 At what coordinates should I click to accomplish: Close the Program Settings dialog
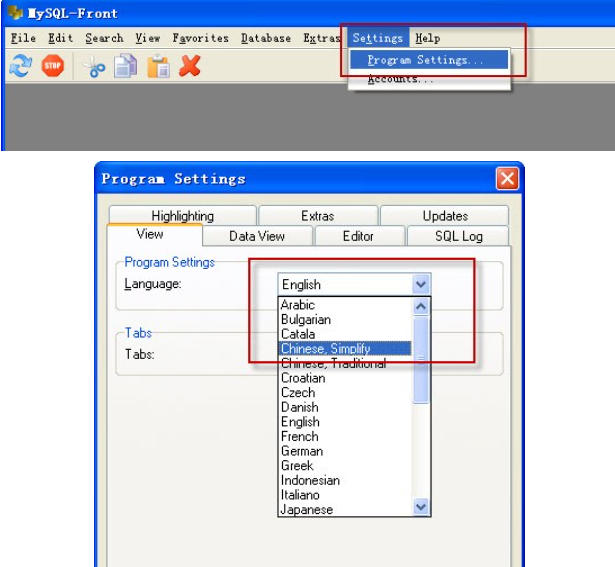point(508,179)
